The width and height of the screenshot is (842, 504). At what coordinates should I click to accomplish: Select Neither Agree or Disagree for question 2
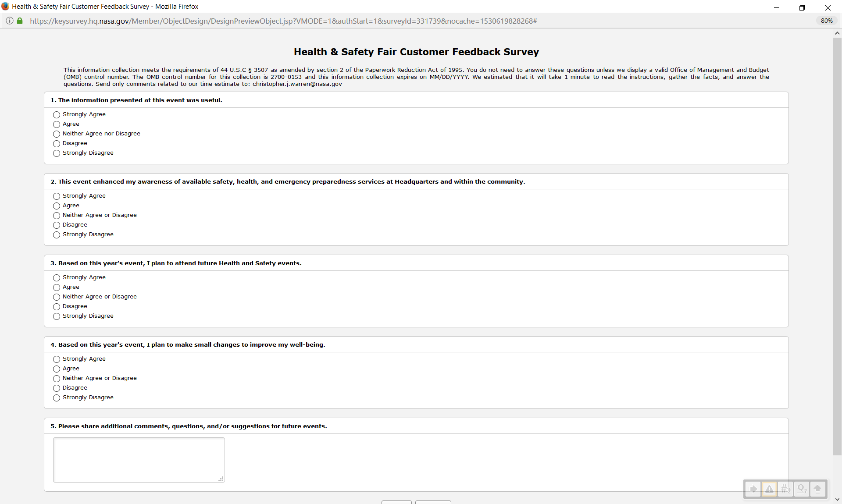tap(57, 216)
